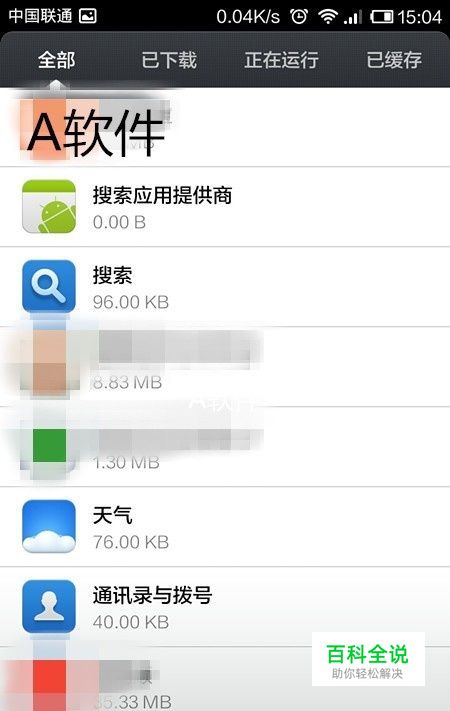Open the blurred 8.83 MB app entry
Image resolution: width=450 pixels, height=711 pixels.
pyautogui.click(x=225, y=366)
